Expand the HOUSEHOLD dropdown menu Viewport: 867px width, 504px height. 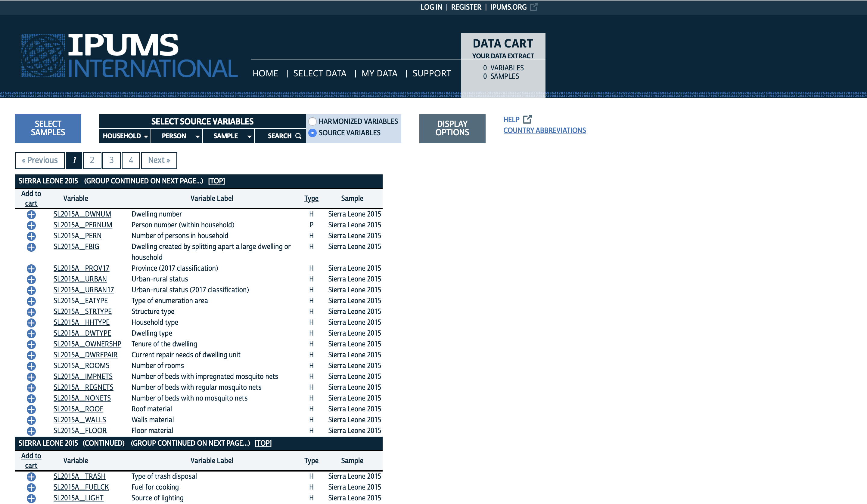click(x=125, y=136)
